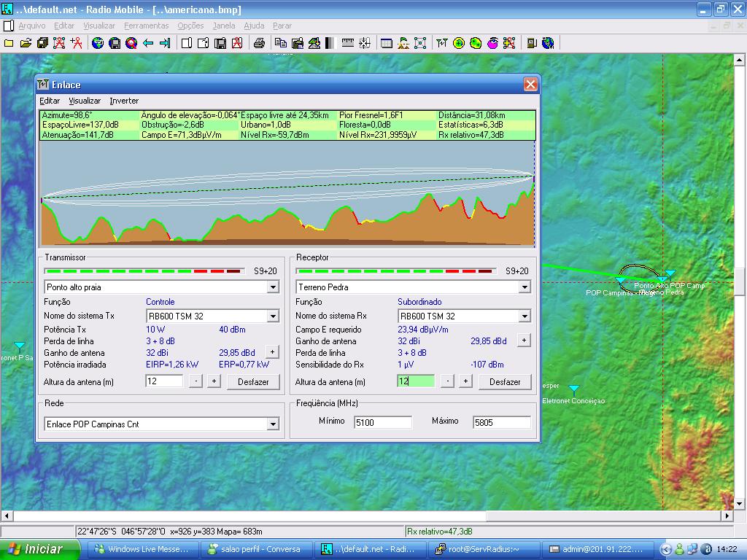This screenshot has height=560, width=747.
Task: Click the green polar coverage toolbar icon
Action: pos(459,44)
